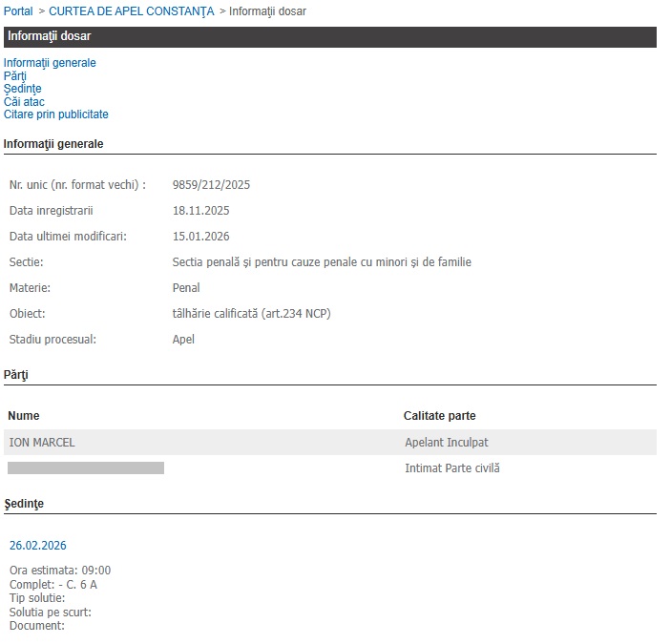Click the Părți navigation link
671x644 pixels.
pos(15,76)
